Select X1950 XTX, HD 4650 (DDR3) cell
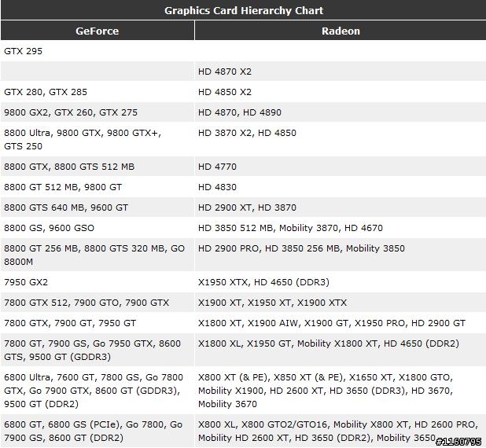486x448 pixels. [341, 282]
